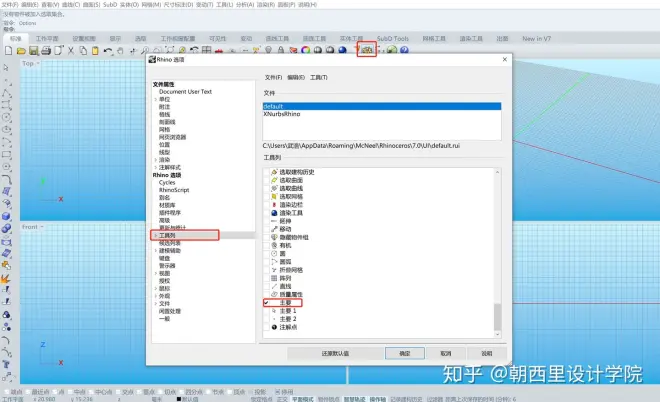
Task: Click the 确定 button
Action: [x=405, y=354]
